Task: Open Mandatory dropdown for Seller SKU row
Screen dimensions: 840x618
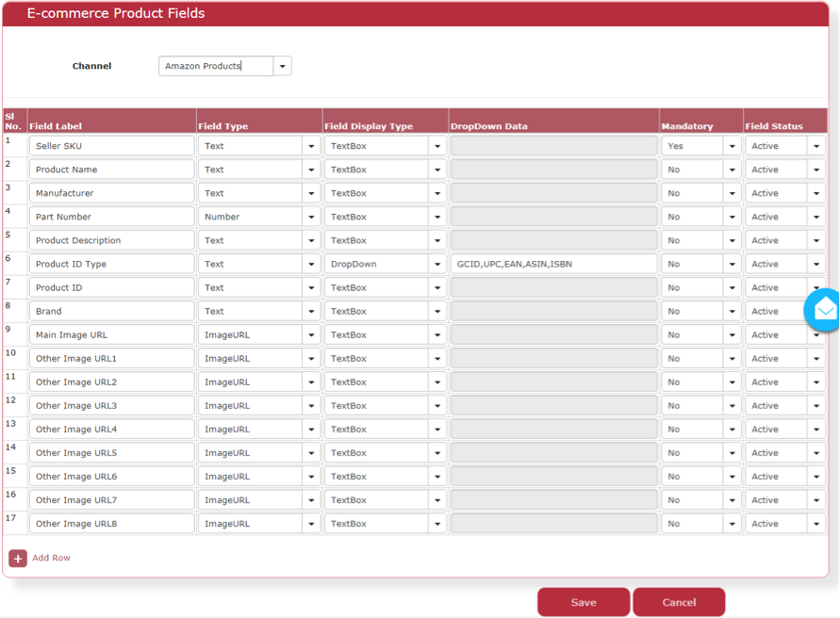Action: 732,146
